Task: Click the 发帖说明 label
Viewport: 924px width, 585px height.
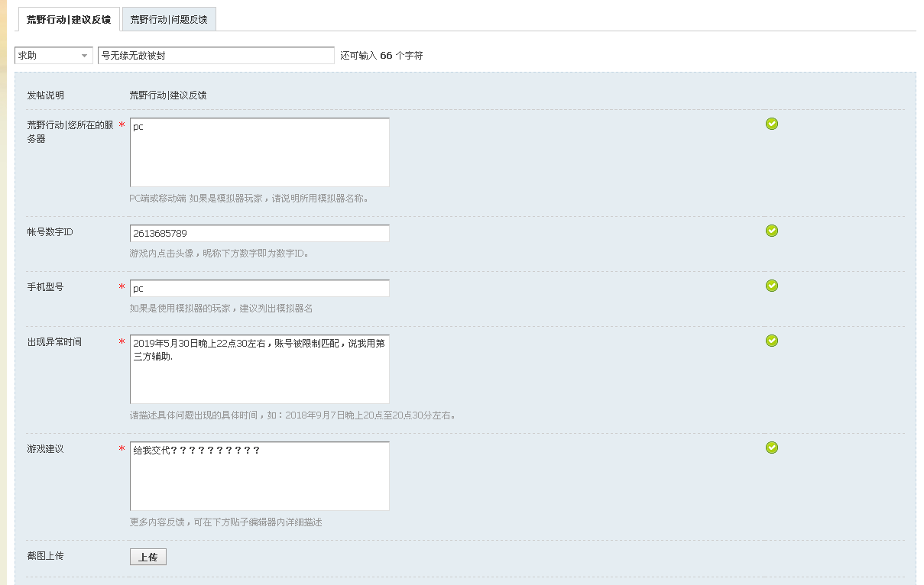Action: click(46, 95)
